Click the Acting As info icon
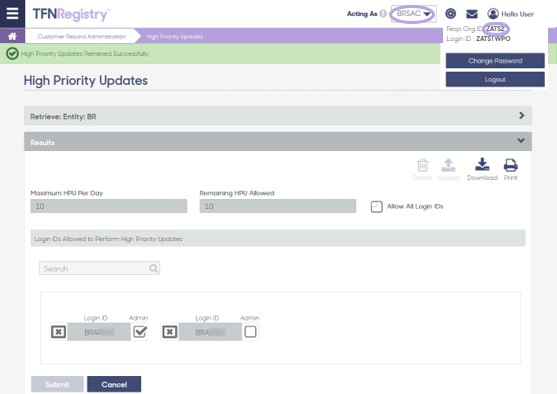 (x=383, y=14)
